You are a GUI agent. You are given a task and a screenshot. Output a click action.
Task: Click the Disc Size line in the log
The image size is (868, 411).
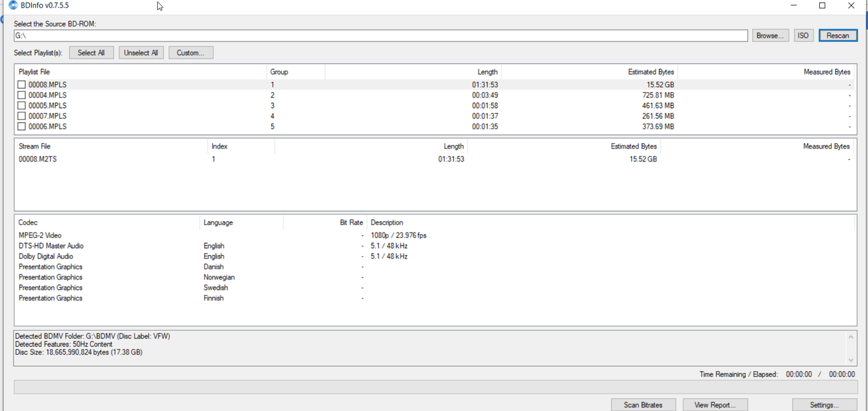click(x=79, y=353)
